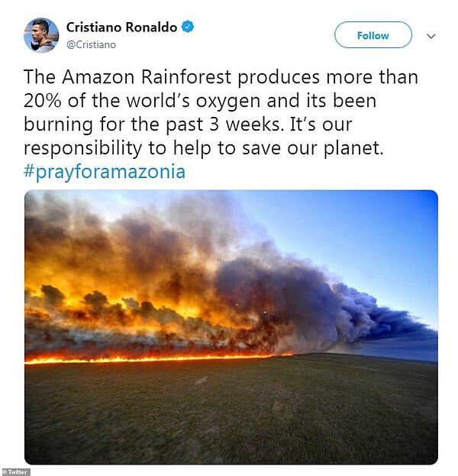Click '20%' in the tweet text
This screenshot has width=458, height=476.
pos(43,101)
